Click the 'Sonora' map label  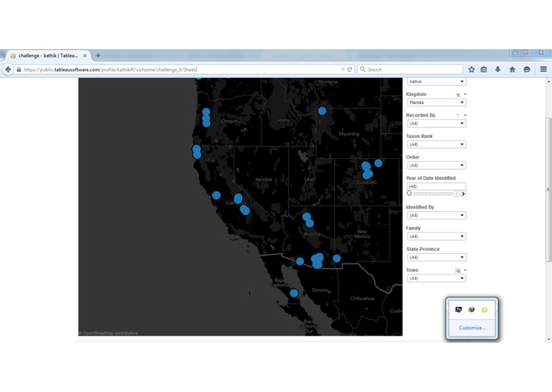click(319, 290)
